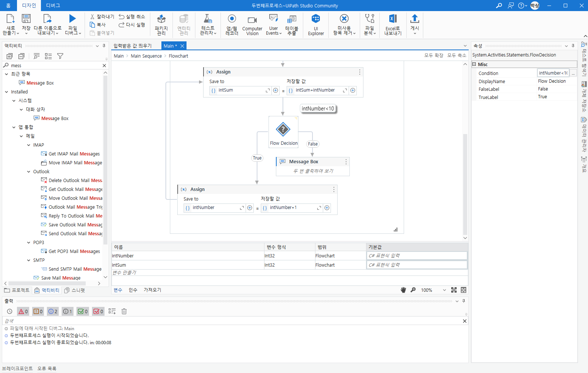This screenshot has width=588, height=373.
Task: Click 잘라내기 cut in the ribbon
Action: click(x=102, y=17)
